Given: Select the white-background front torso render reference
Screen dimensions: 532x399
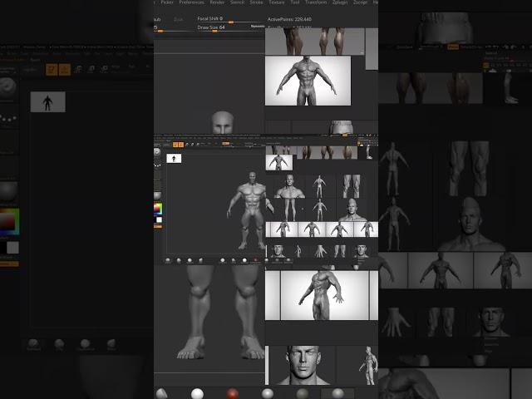Looking at the screenshot, I should 308,81.
